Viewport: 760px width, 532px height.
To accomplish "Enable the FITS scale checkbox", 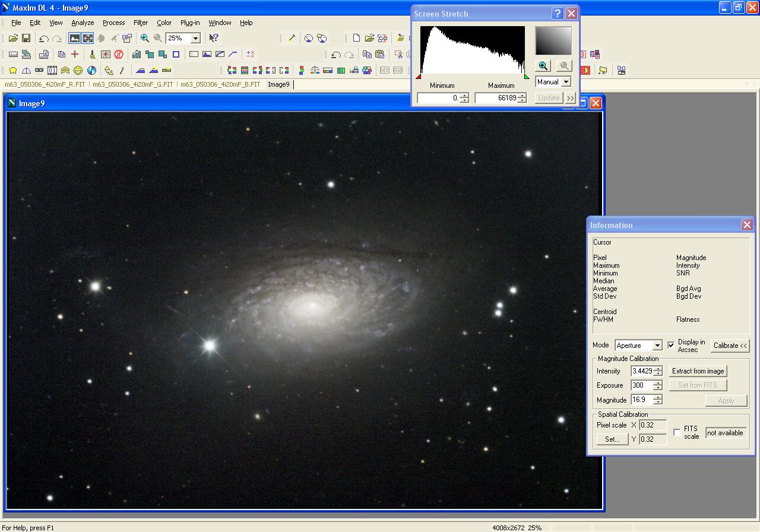I will (x=677, y=432).
